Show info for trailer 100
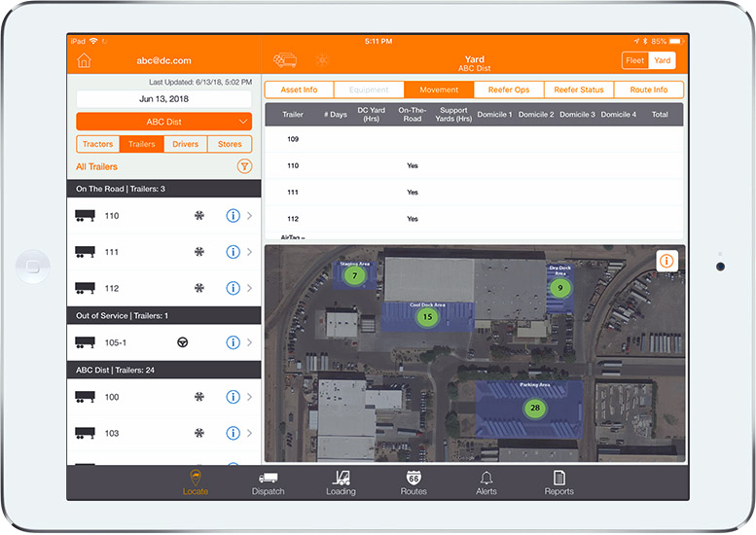Image resolution: width=756 pixels, height=535 pixels. 233,397
